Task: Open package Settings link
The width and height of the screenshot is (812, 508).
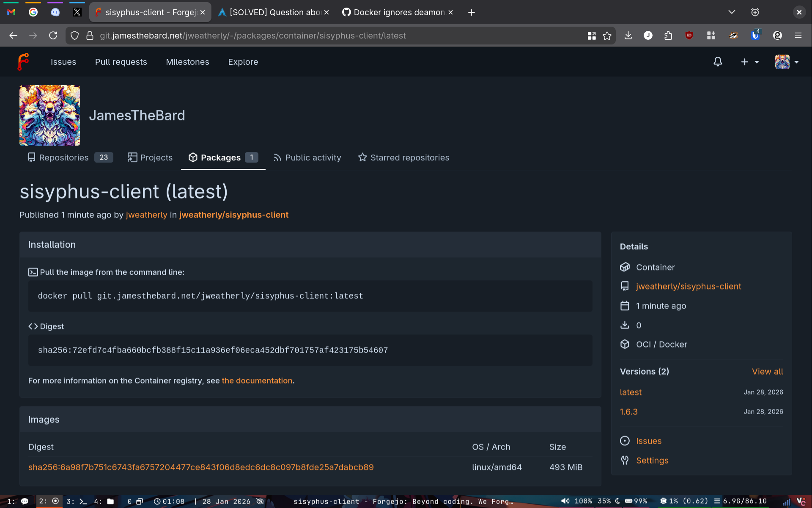Action: pos(652,460)
